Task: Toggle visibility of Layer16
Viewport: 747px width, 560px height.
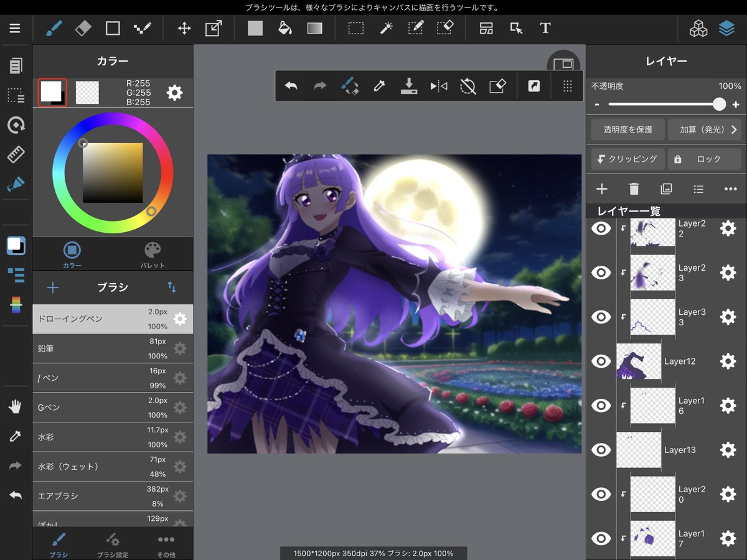Action: coord(601,406)
